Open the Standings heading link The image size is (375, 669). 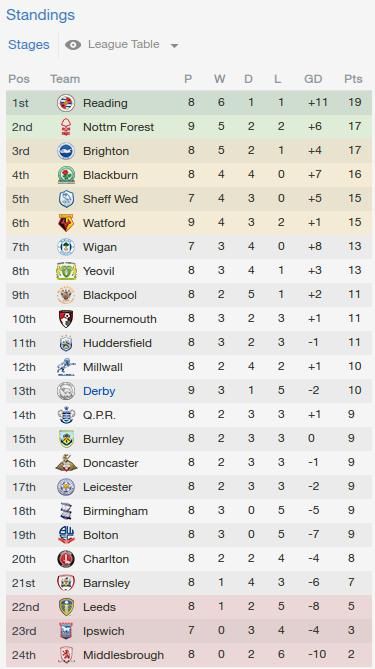coord(41,15)
